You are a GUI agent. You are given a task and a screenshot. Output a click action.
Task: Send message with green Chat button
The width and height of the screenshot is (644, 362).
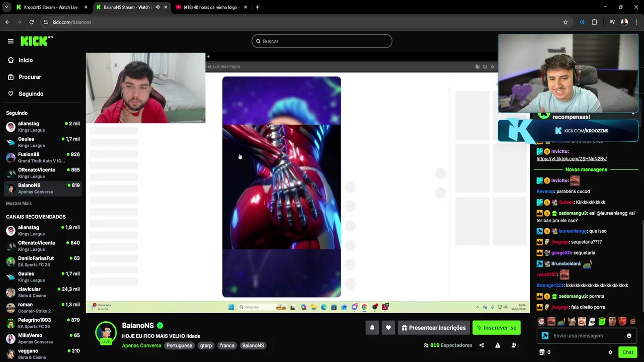pos(627,352)
